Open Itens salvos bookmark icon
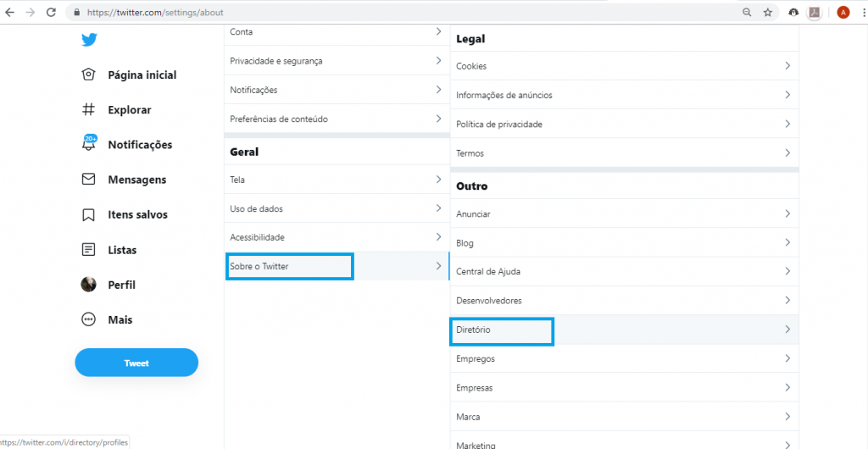 [x=88, y=214]
